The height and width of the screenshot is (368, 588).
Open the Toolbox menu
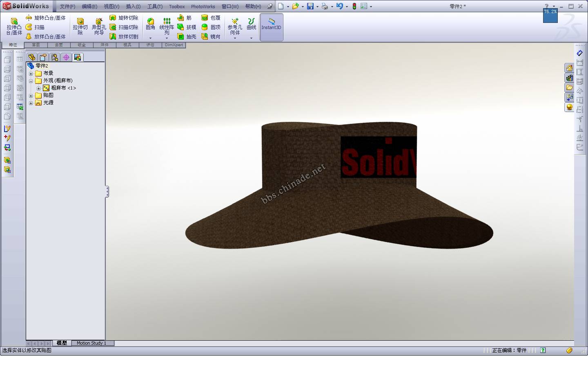coord(177,7)
